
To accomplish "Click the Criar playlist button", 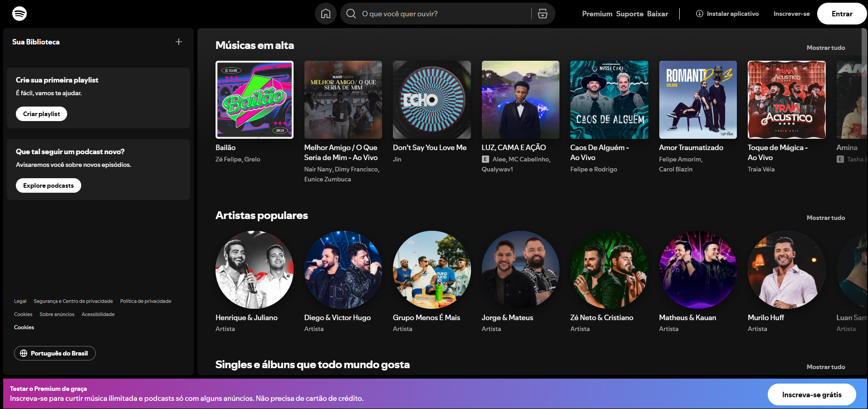I will [x=41, y=114].
